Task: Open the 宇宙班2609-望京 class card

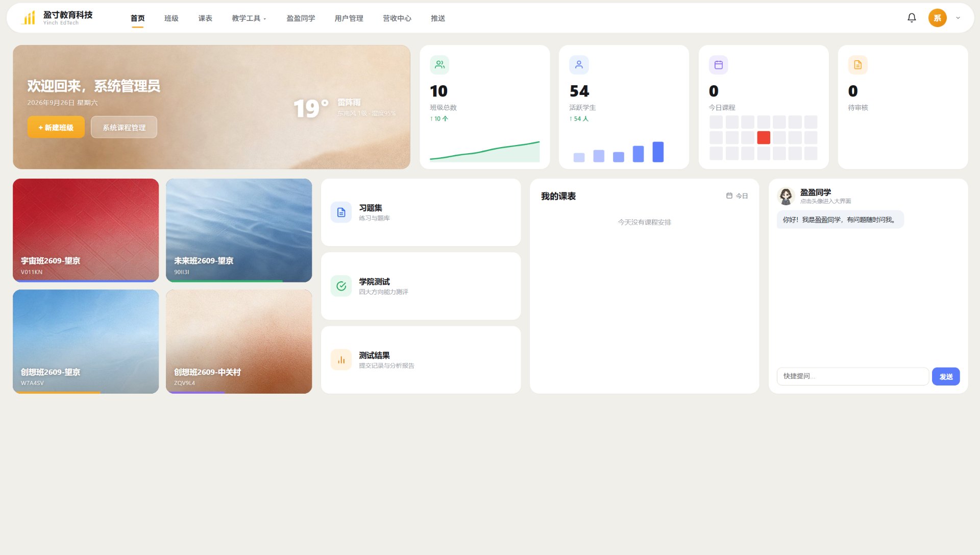Action: click(x=86, y=230)
